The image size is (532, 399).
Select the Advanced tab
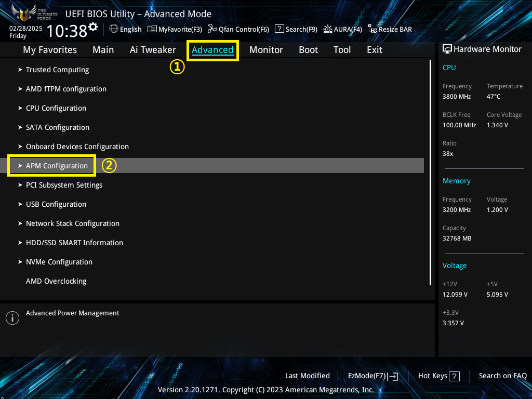212,50
